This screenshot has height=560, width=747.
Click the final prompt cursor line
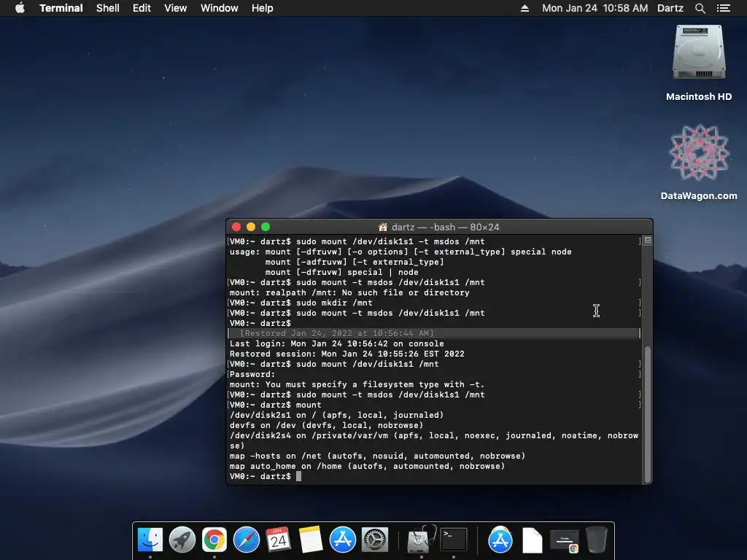266,476
